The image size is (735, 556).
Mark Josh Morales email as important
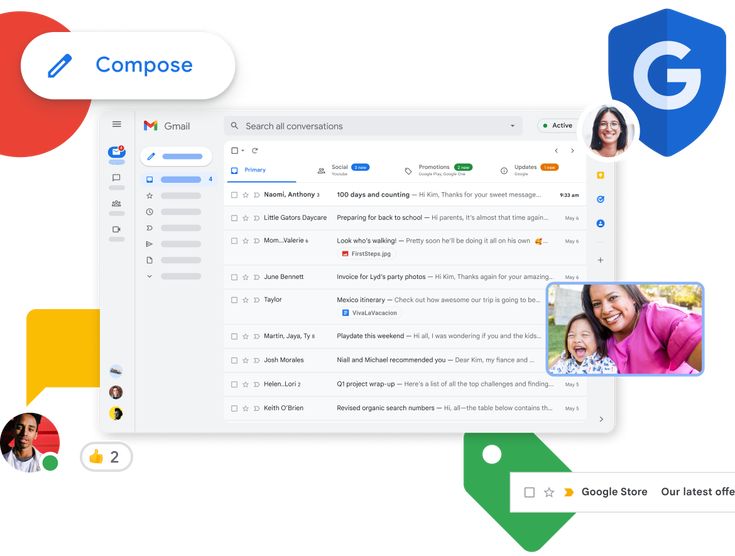pos(256,360)
